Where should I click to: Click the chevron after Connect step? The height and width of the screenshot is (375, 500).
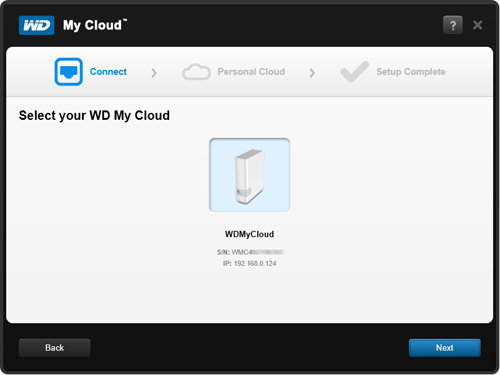[x=154, y=73]
